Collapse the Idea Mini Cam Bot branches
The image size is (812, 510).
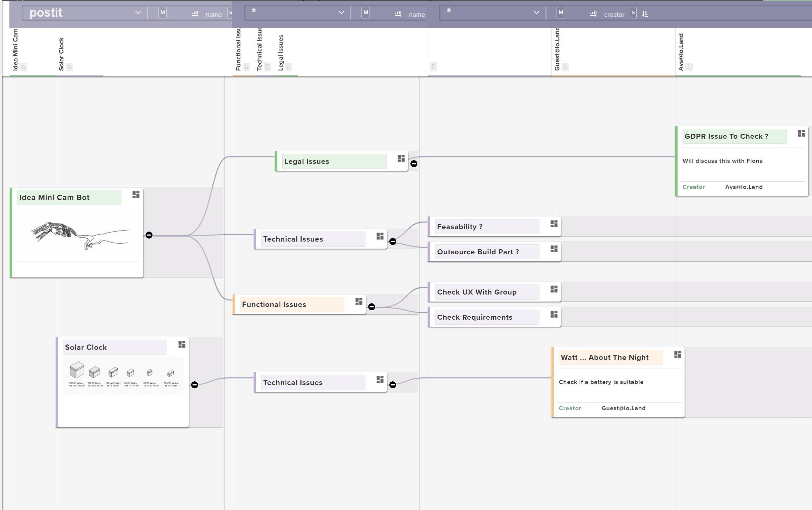pos(149,235)
